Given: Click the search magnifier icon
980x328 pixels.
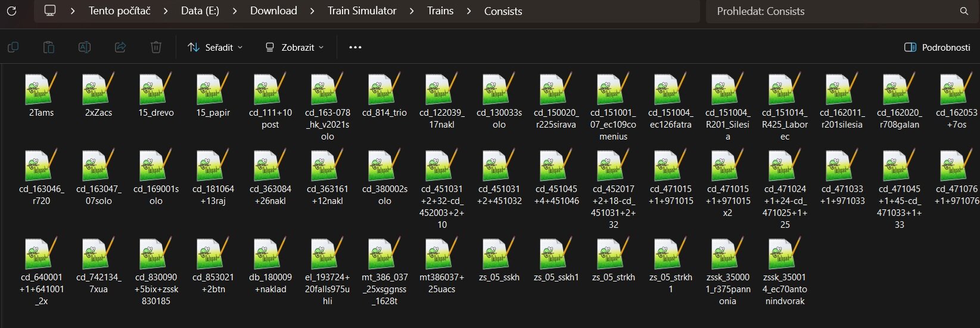Looking at the screenshot, I should click(964, 11).
